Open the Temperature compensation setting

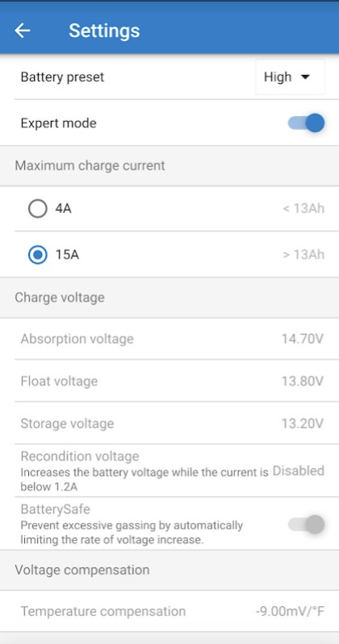pyautogui.click(x=169, y=611)
